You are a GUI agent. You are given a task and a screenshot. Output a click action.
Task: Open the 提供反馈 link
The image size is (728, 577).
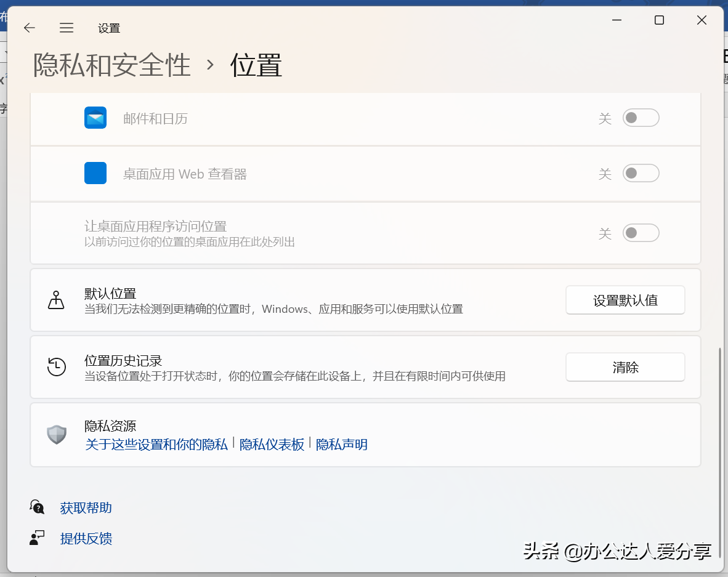coord(86,538)
